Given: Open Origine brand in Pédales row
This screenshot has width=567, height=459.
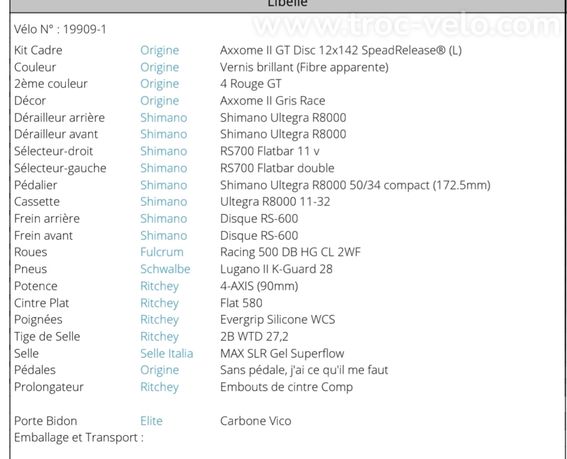Looking at the screenshot, I should [159, 370].
